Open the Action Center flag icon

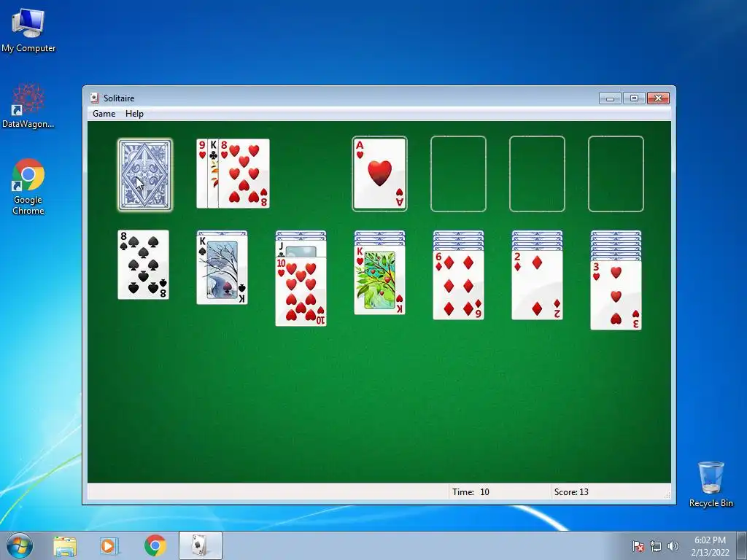click(638, 546)
